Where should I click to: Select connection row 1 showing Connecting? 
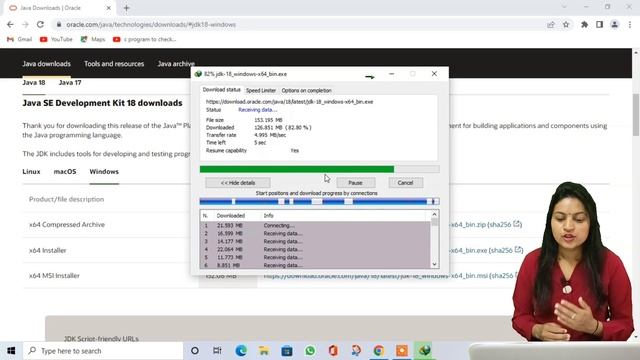315,225
